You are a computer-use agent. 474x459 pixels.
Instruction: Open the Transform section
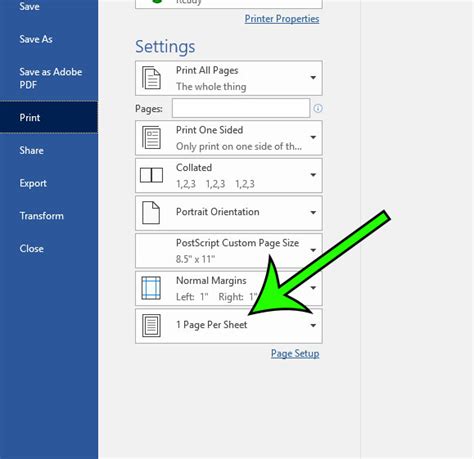tap(41, 216)
